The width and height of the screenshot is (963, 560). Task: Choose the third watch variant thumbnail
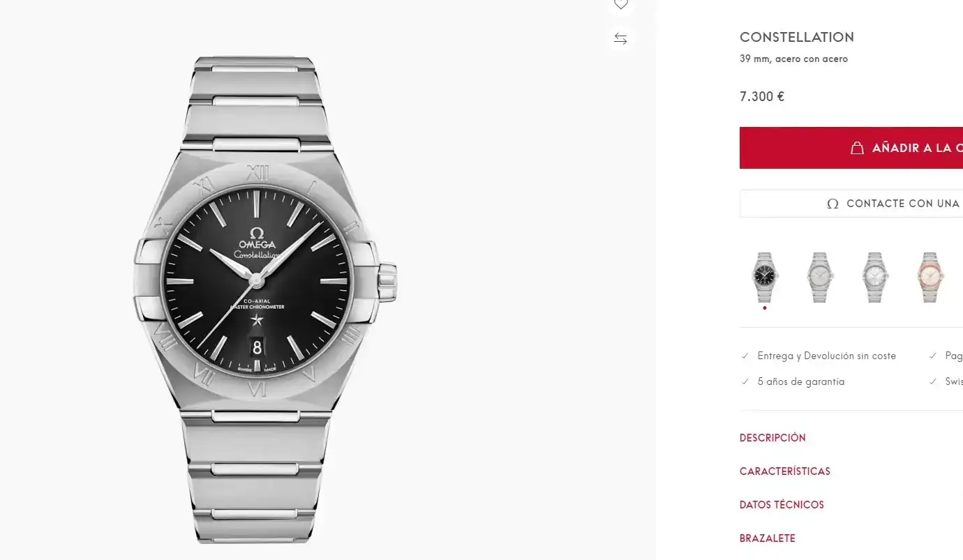click(x=874, y=277)
